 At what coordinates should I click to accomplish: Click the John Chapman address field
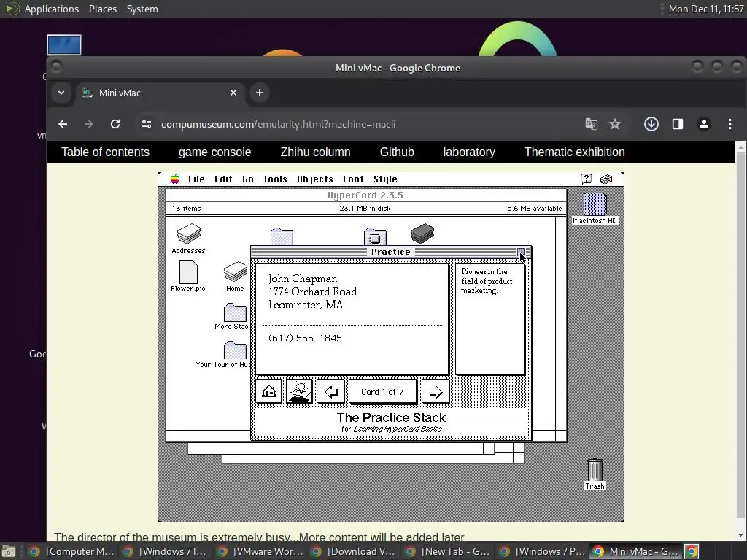click(312, 292)
